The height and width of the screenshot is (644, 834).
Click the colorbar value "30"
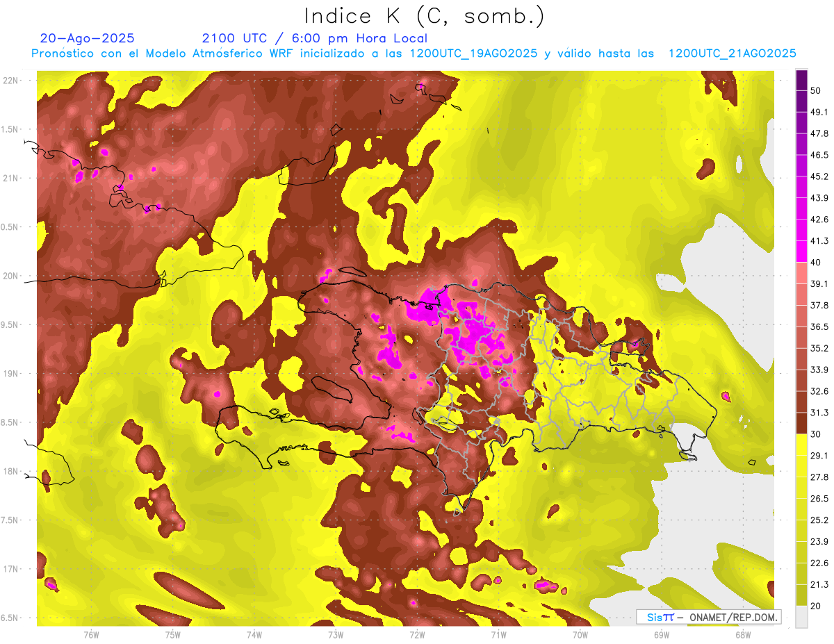click(815, 434)
